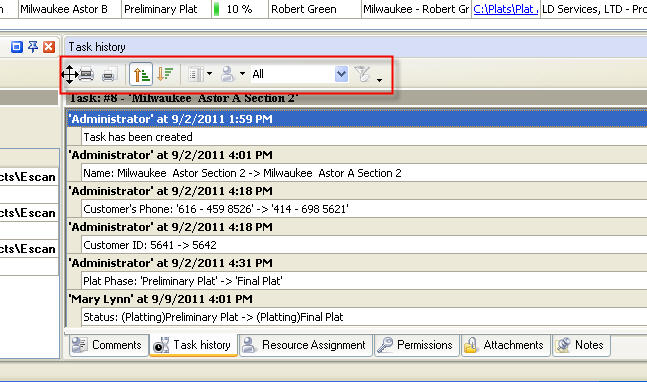Open the Notes tab
The image size is (647, 382).
[x=581, y=345]
